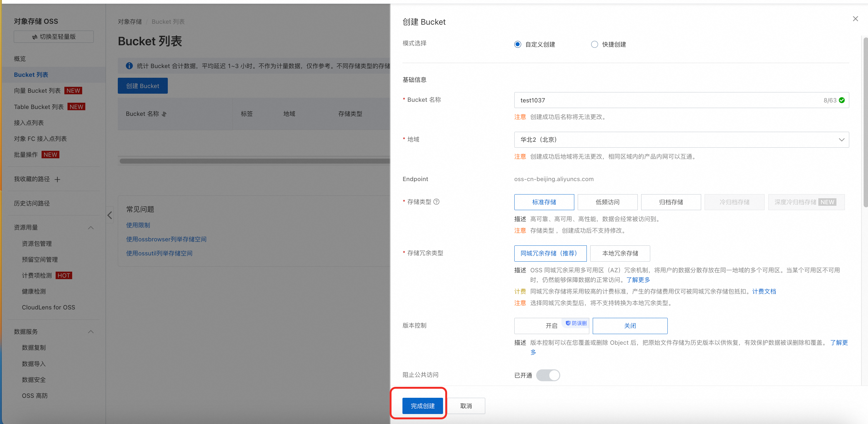Open 向量 Bucket 列表 in the sidebar
The height and width of the screenshot is (424, 868).
pyautogui.click(x=37, y=91)
